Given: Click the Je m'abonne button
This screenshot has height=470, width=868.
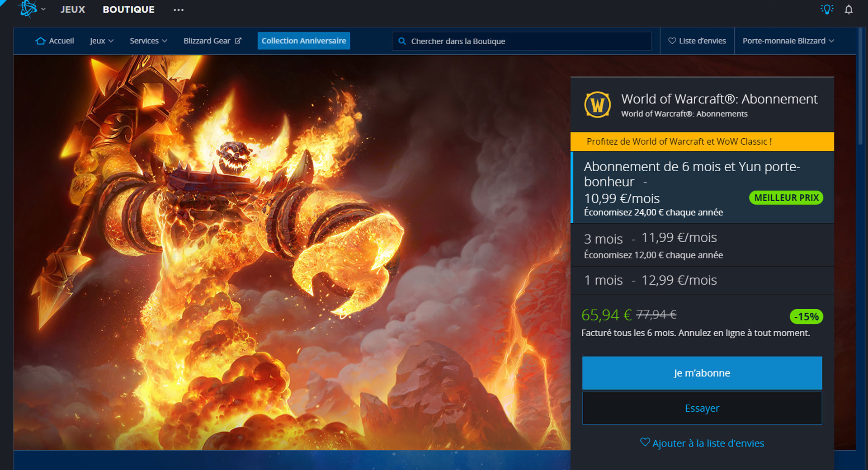Looking at the screenshot, I should [702, 373].
